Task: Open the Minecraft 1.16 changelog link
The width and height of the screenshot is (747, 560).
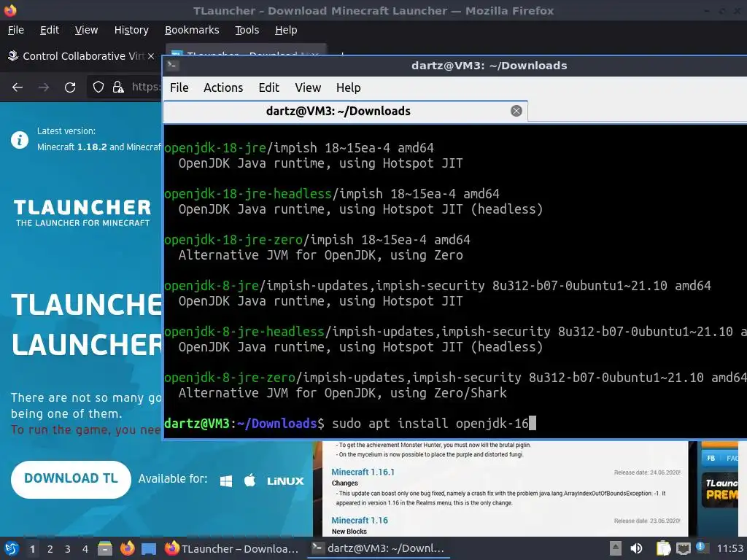Action: tap(360, 521)
